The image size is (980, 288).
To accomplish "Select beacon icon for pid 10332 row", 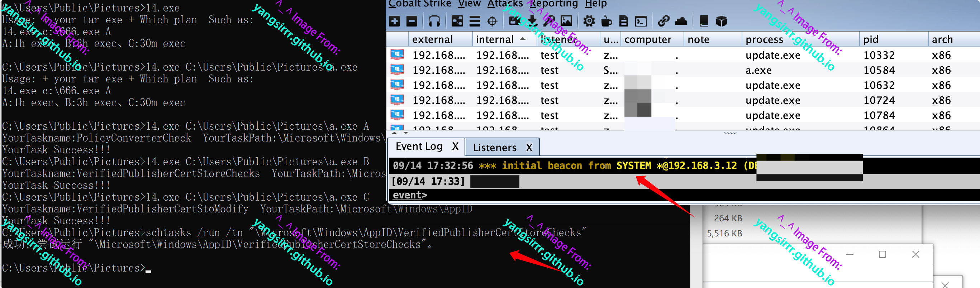I will tap(397, 55).
